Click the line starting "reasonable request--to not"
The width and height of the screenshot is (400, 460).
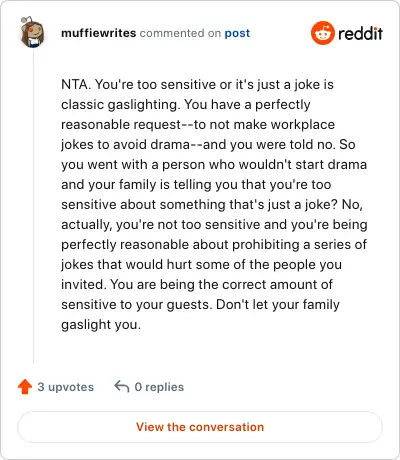click(x=198, y=125)
